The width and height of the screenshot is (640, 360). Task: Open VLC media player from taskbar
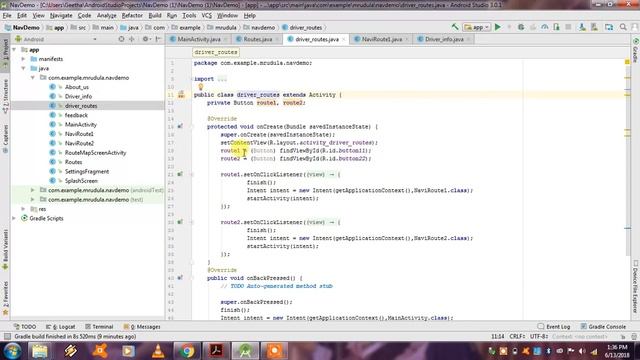pos(158,351)
